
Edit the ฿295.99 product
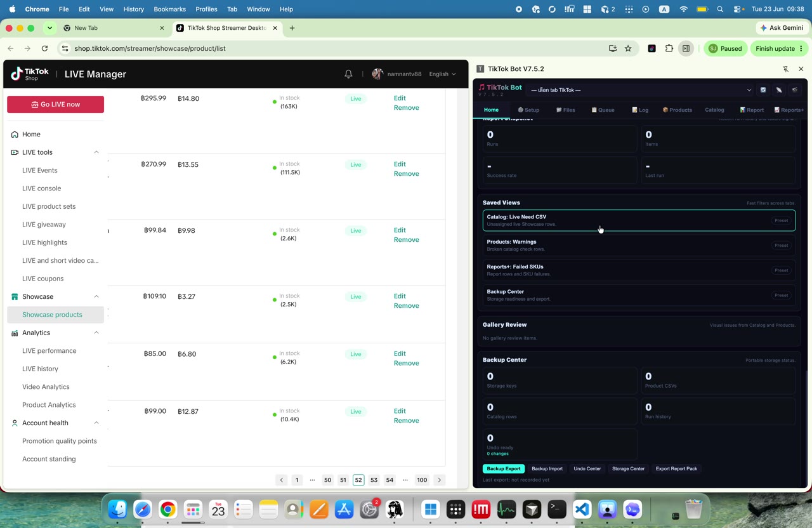(400, 98)
